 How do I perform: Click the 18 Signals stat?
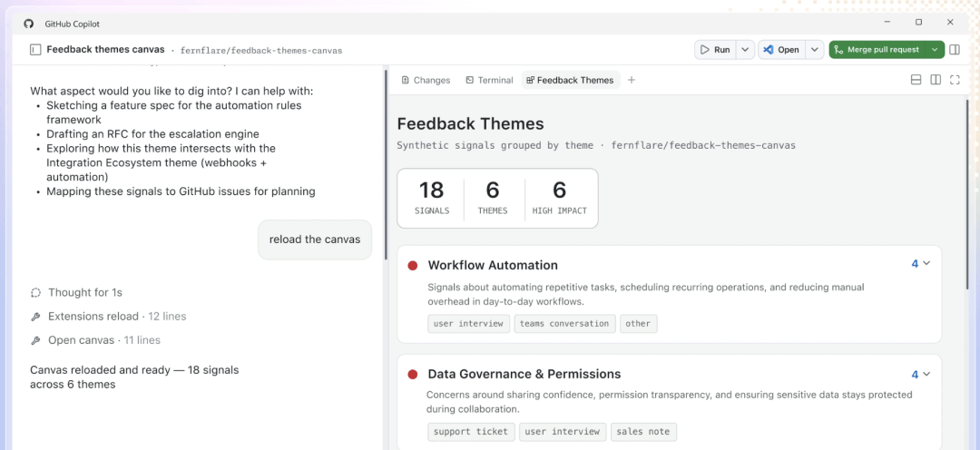[x=432, y=198]
